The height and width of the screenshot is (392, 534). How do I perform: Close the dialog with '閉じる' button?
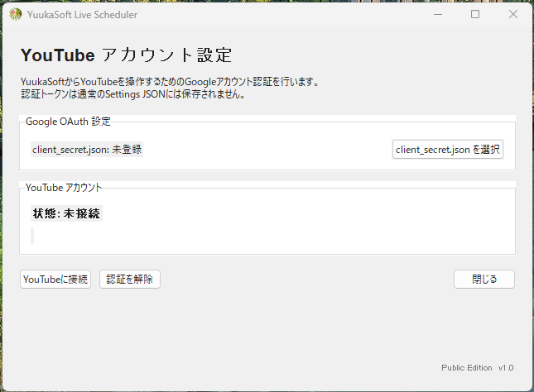[484, 279]
